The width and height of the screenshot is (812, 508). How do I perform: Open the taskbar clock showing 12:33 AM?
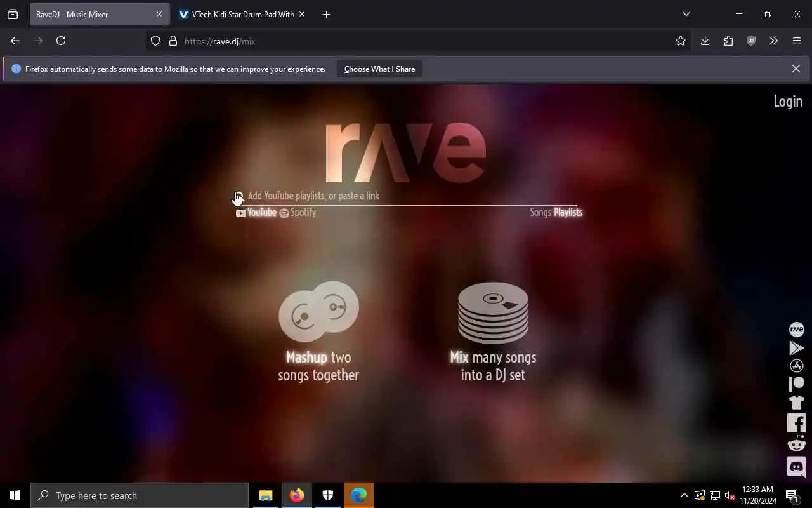click(x=758, y=495)
